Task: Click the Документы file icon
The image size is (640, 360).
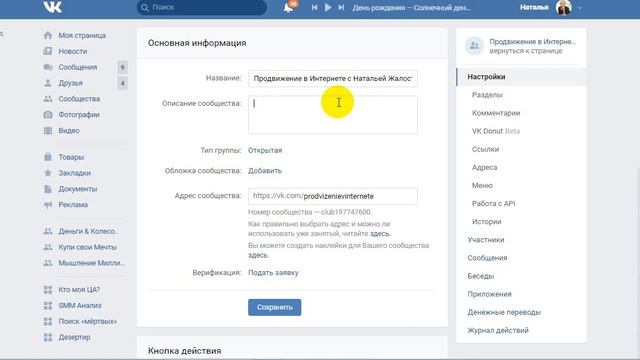Action: click(x=48, y=189)
